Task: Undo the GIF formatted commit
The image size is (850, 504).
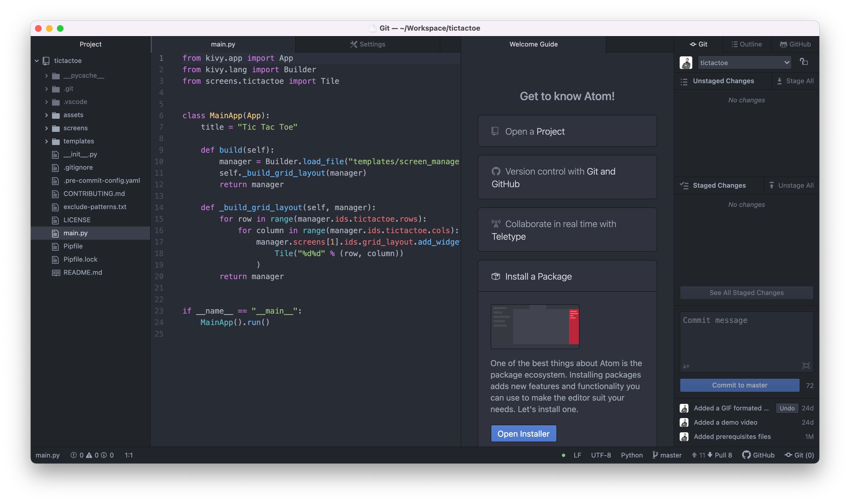Action: [787, 408]
